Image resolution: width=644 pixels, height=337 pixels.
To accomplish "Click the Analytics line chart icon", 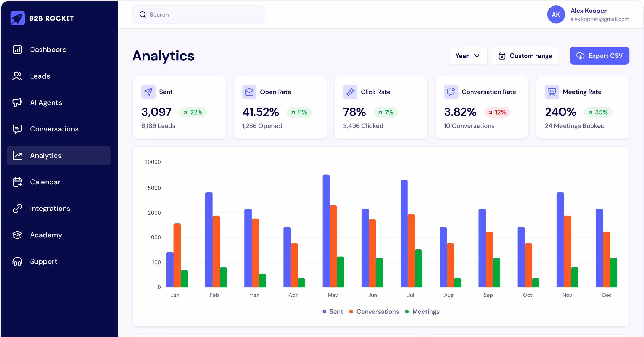I will [18, 156].
